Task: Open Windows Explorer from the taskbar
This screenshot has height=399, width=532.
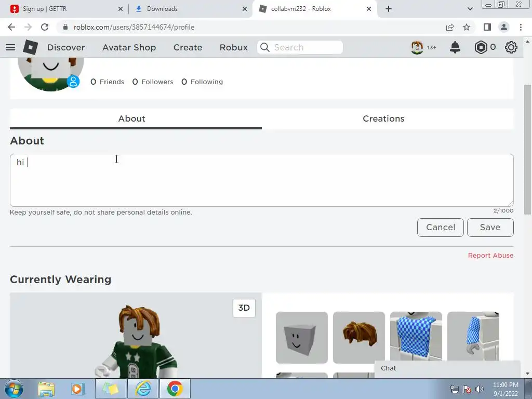Action: tap(46, 389)
